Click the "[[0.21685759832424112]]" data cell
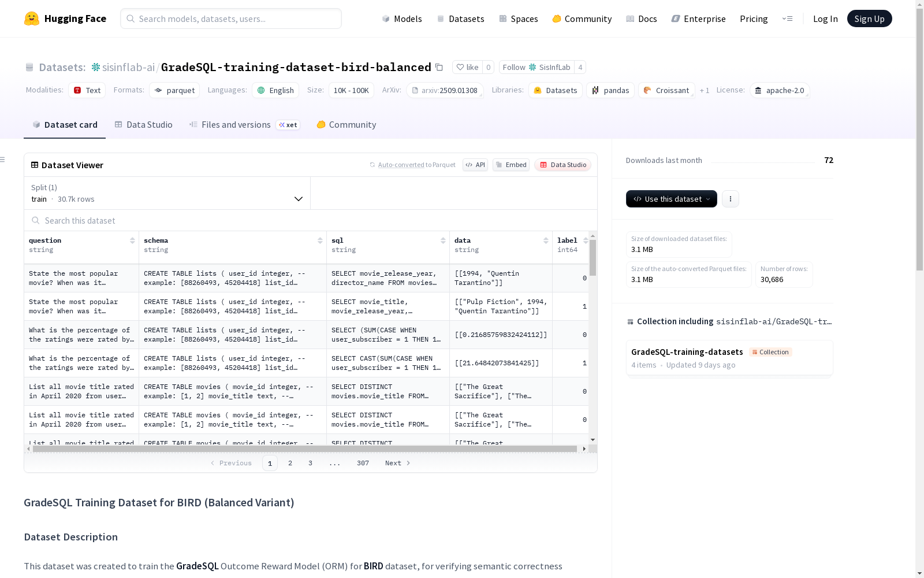Screen dimensions: 924x578 point(501,335)
